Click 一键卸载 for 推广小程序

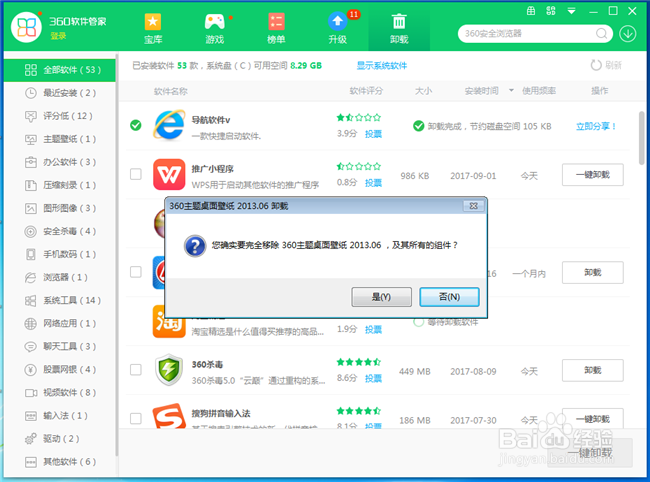[x=593, y=175]
